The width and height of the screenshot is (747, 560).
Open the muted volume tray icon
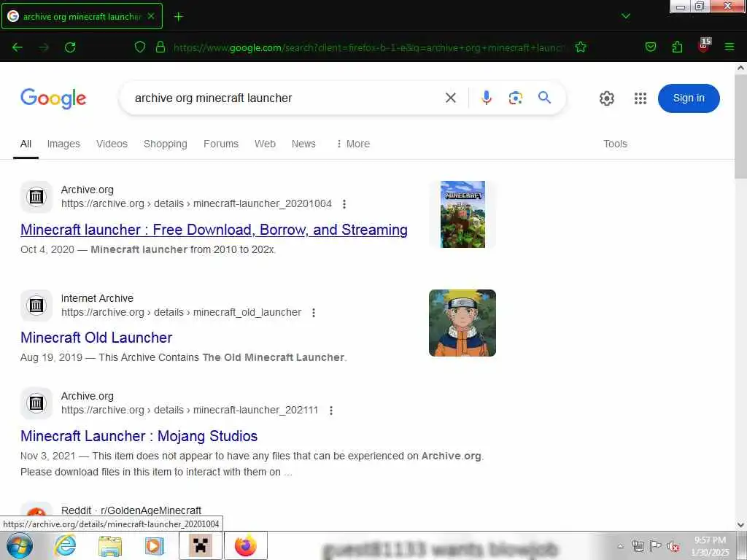pyautogui.click(x=673, y=547)
